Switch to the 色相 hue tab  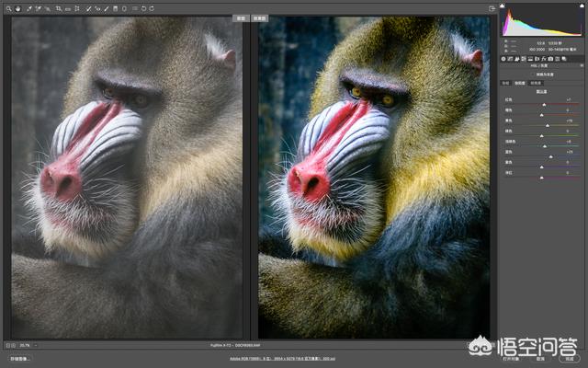(505, 83)
